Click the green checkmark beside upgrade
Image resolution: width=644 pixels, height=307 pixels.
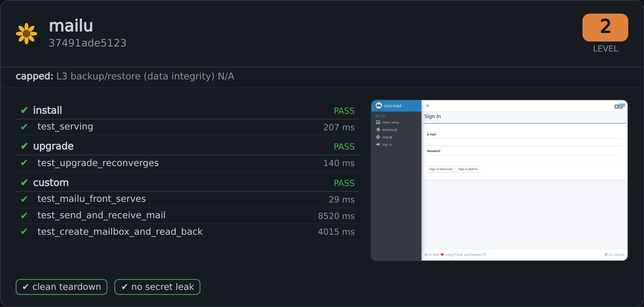click(x=24, y=146)
